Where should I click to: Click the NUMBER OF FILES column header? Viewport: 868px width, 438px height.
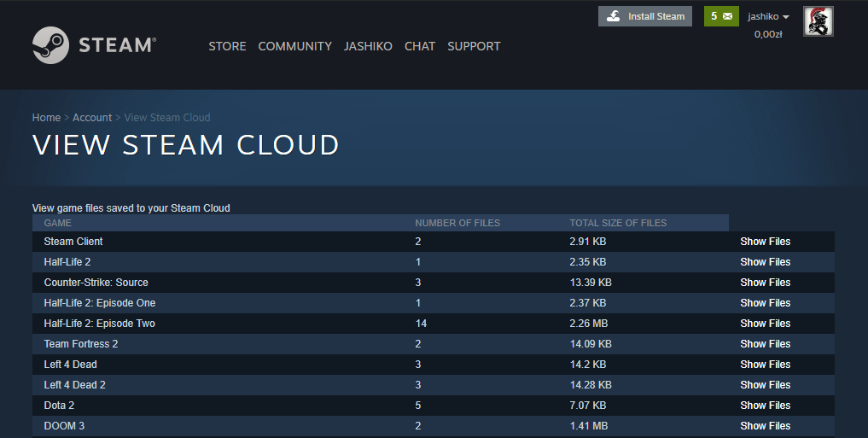point(457,223)
